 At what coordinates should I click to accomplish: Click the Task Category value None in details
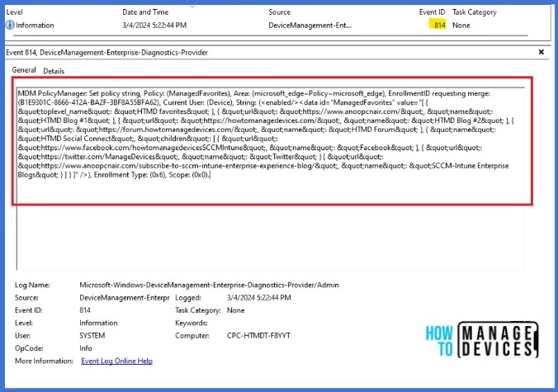[235, 310]
